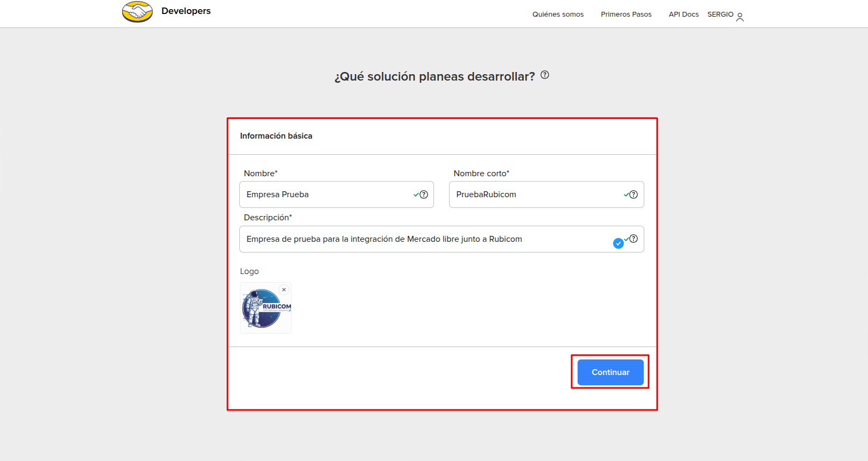This screenshot has height=461, width=868.
Task: Go to Primeros Pasos in navigation
Action: coord(626,15)
